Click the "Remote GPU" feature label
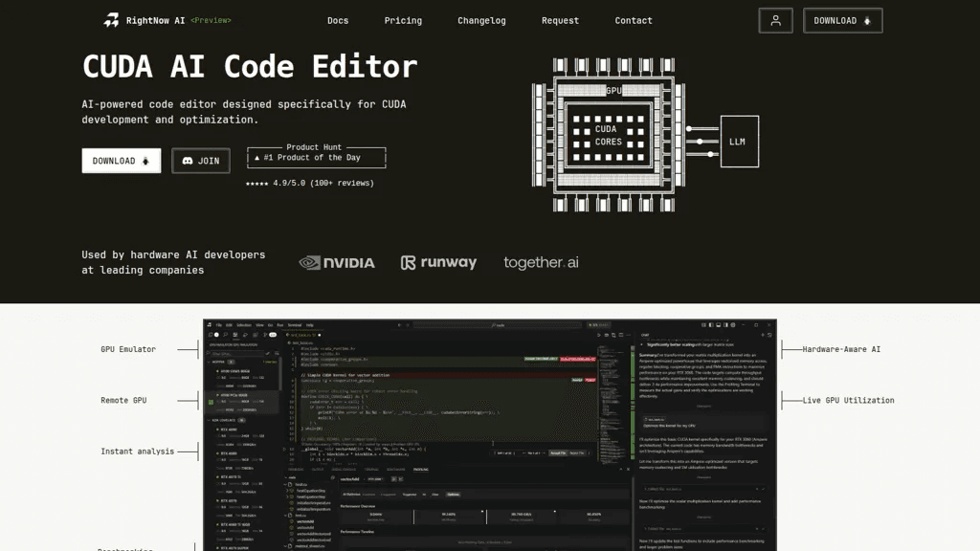980x551 pixels. pyautogui.click(x=123, y=401)
